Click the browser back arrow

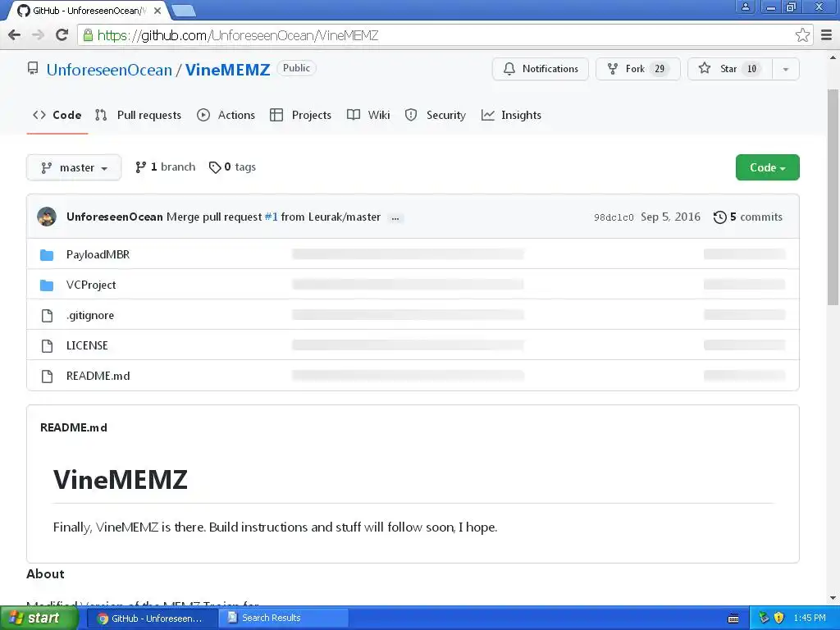15,35
